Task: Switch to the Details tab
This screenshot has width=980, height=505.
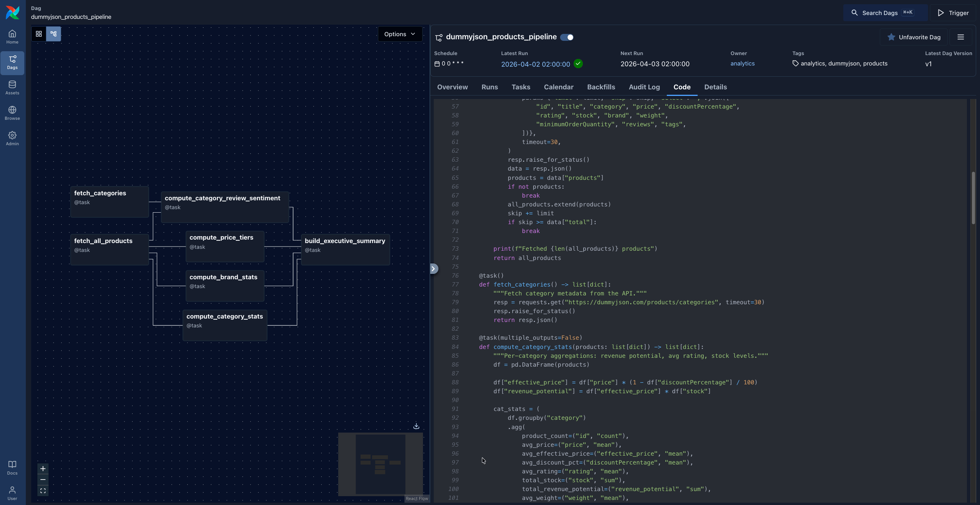Action: point(715,87)
